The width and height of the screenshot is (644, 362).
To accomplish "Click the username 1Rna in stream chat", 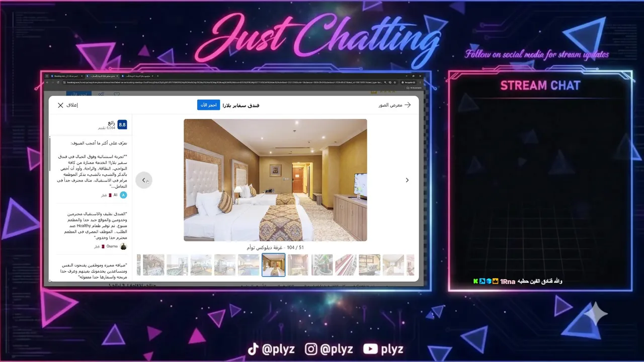I will (x=507, y=282).
